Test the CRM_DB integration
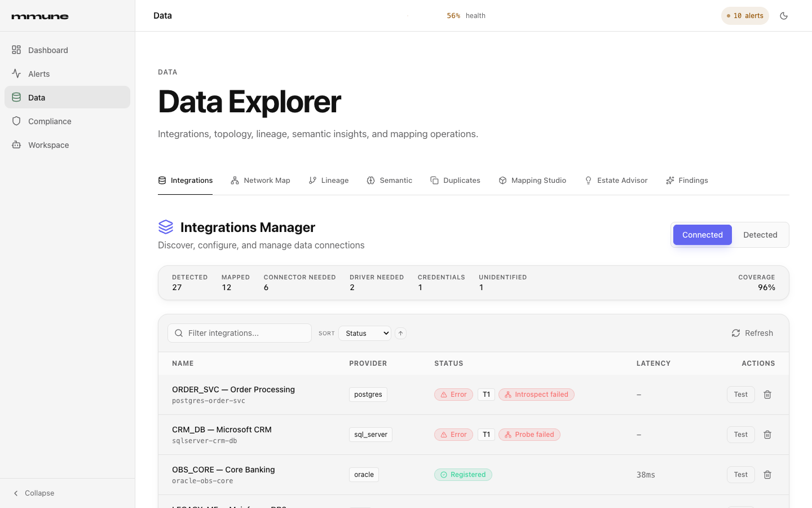Viewport: 812px width, 508px height. pos(740,435)
